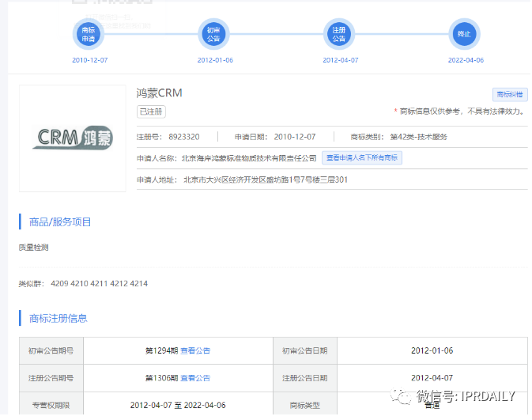Click the 鸿蒙CRM trademark title
532x420 pixels.
click(x=159, y=93)
